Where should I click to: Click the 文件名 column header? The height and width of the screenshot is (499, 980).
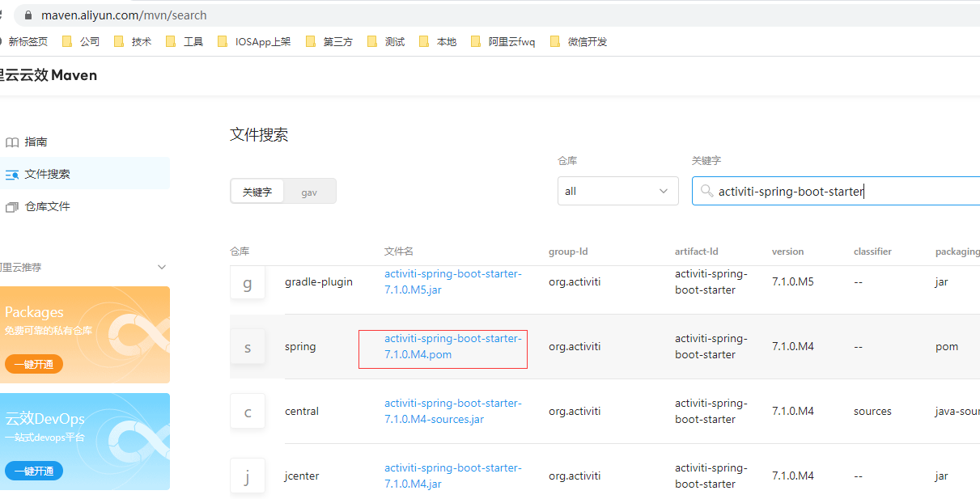coord(399,252)
